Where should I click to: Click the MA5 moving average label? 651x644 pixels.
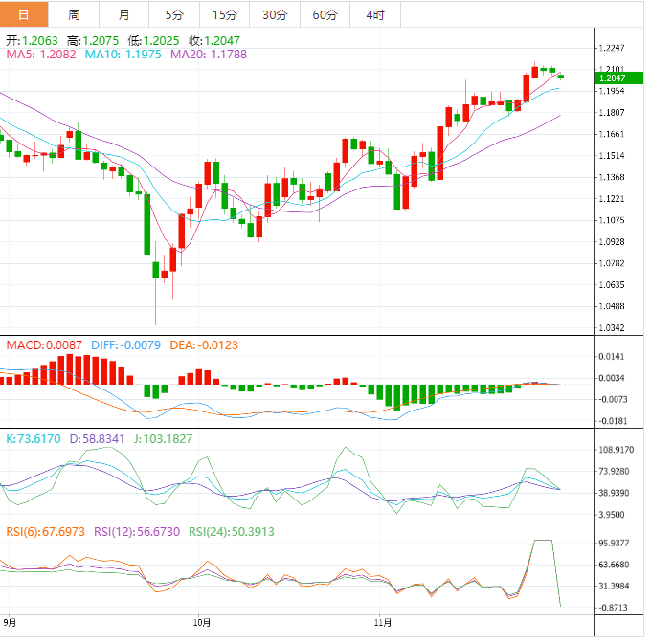coord(42,56)
